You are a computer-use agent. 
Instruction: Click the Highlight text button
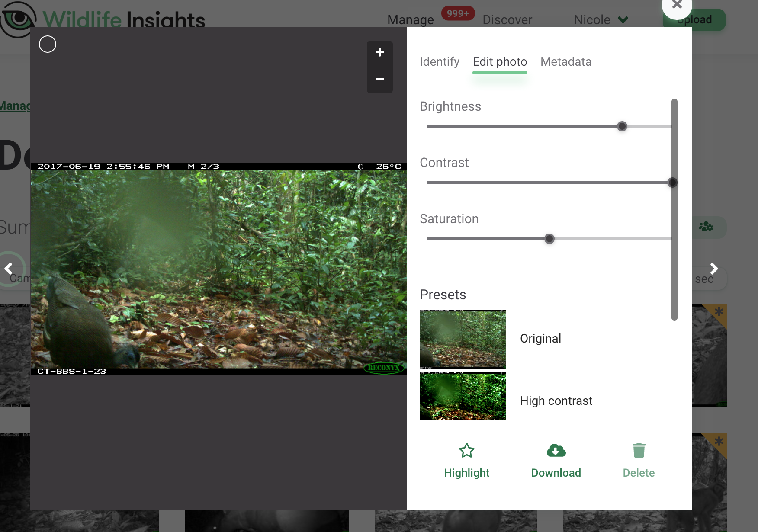pos(467,473)
